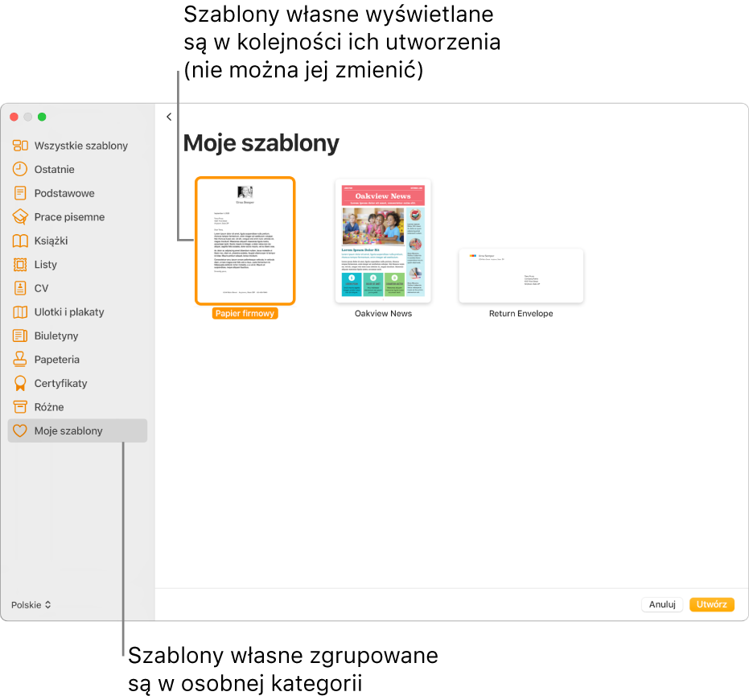The width and height of the screenshot is (749, 700).
Task: Select the Oakview News template thumbnail
Action: (x=383, y=241)
